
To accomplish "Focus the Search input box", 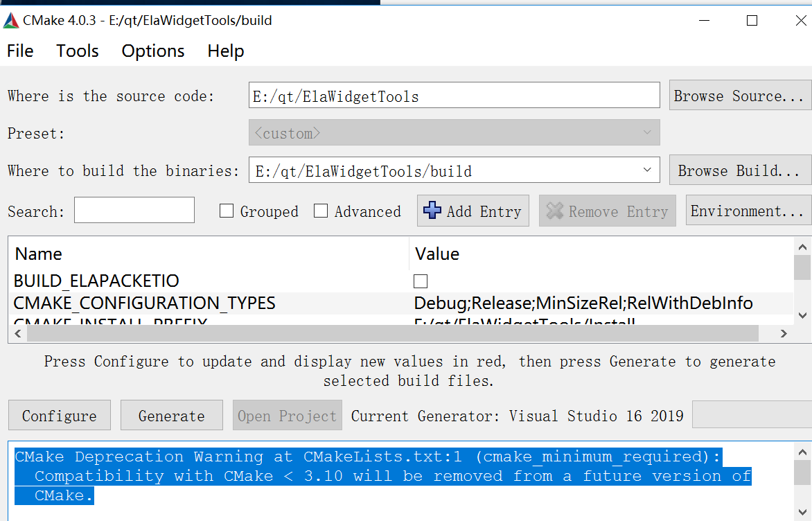I will tap(134, 210).
